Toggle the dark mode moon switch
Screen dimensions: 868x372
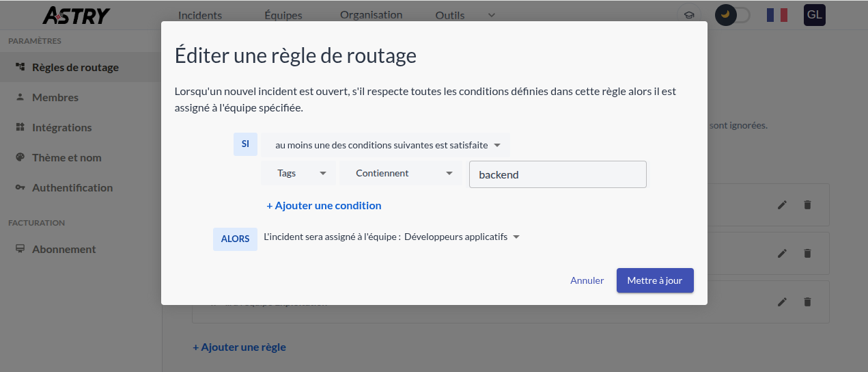pyautogui.click(x=732, y=15)
